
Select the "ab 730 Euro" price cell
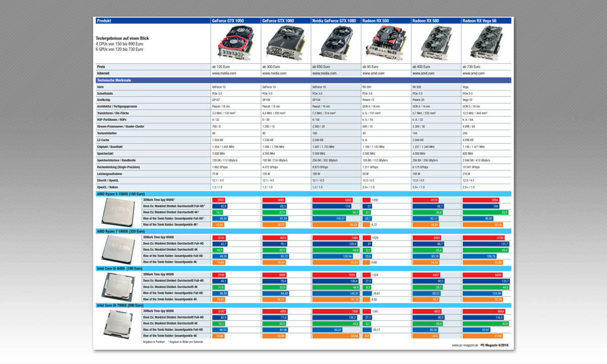pos(486,67)
